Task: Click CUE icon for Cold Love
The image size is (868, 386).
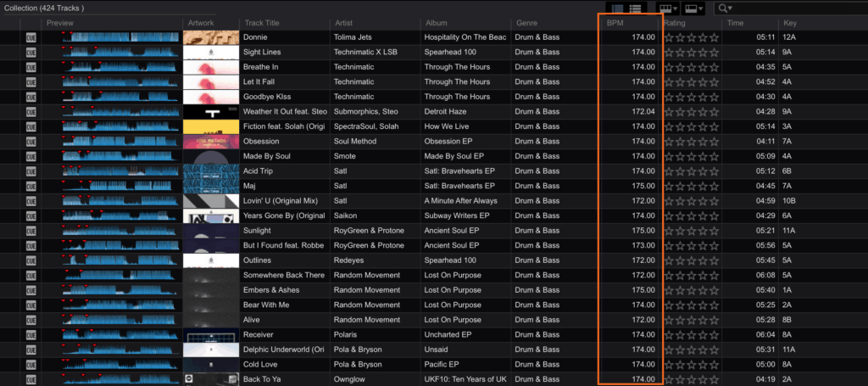Action: [31, 365]
